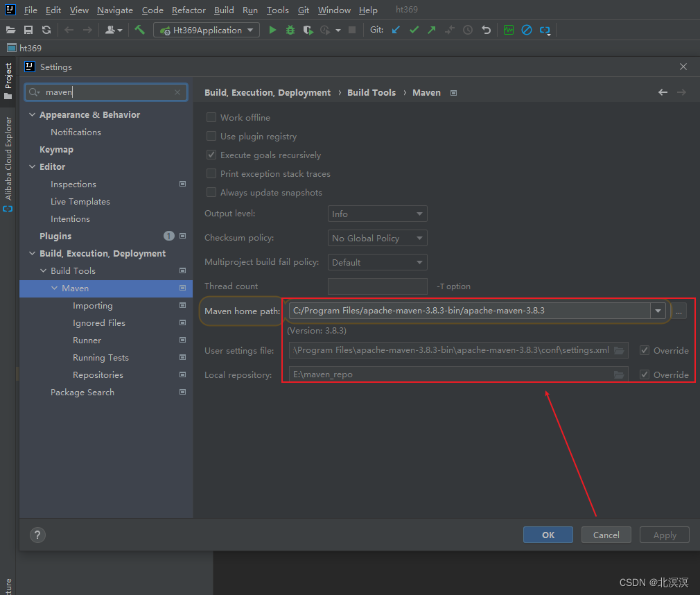This screenshot has width=700, height=595.
Task: Open the Refactor menu
Action: coord(189,10)
